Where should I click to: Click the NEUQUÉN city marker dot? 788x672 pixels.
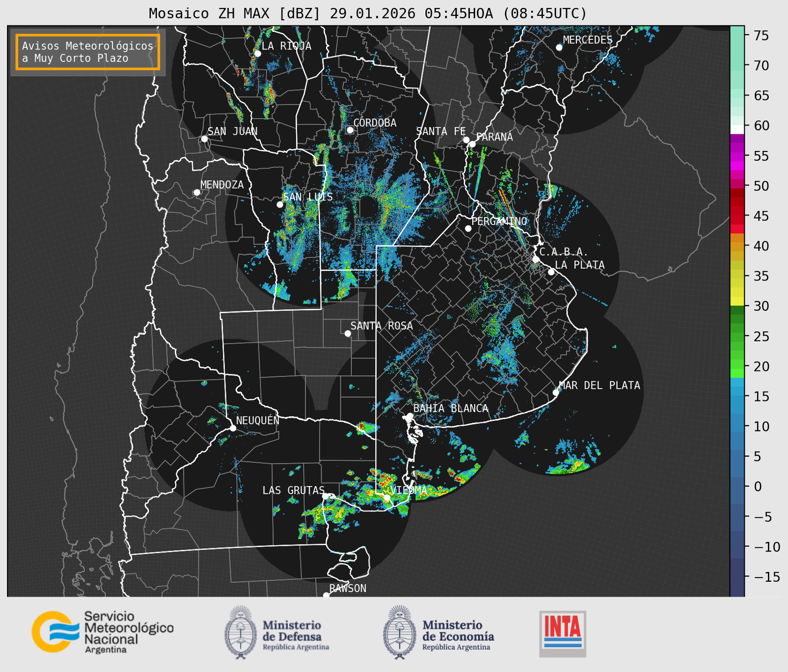tap(233, 428)
